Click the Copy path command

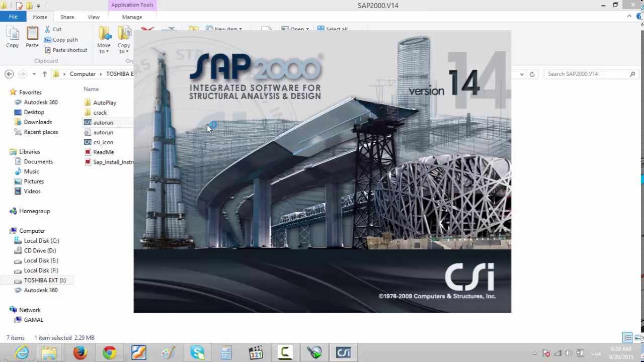(60, 40)
